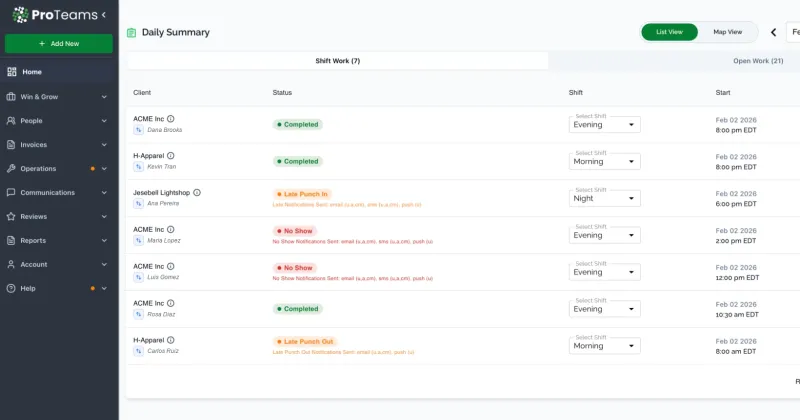Open shift dropdown for Luis Gomez row
This screenshot has width=800, height=420.
pos(605,272)
